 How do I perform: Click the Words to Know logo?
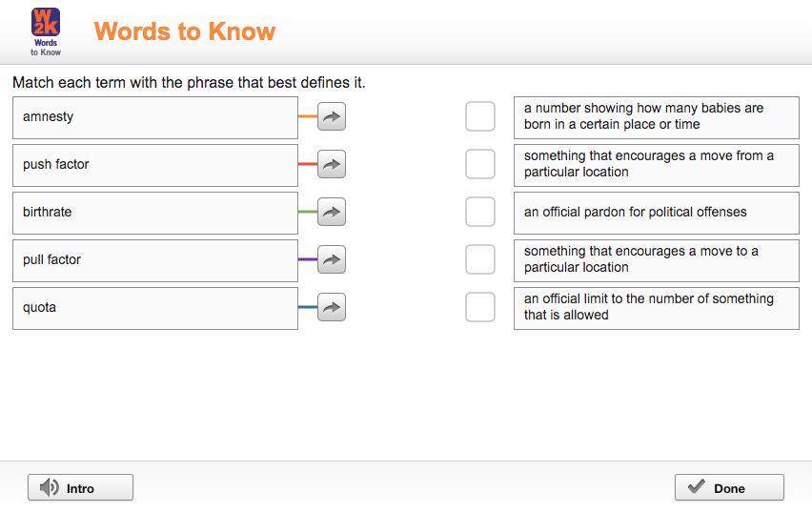pyautogui.click(x=46, y=31)
